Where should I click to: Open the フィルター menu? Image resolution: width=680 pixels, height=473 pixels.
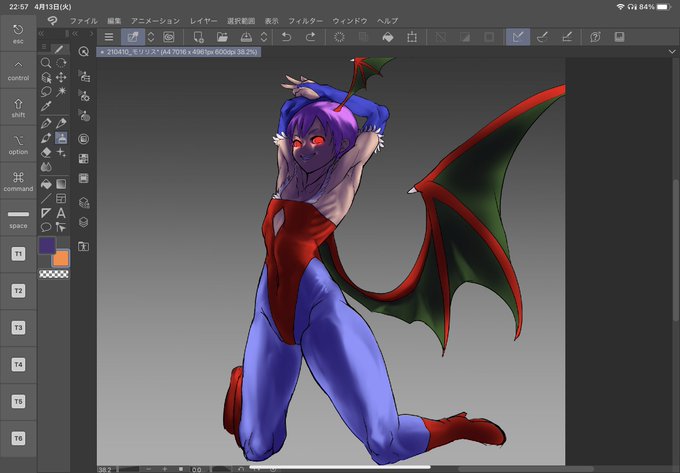click(x=305, y=21)
